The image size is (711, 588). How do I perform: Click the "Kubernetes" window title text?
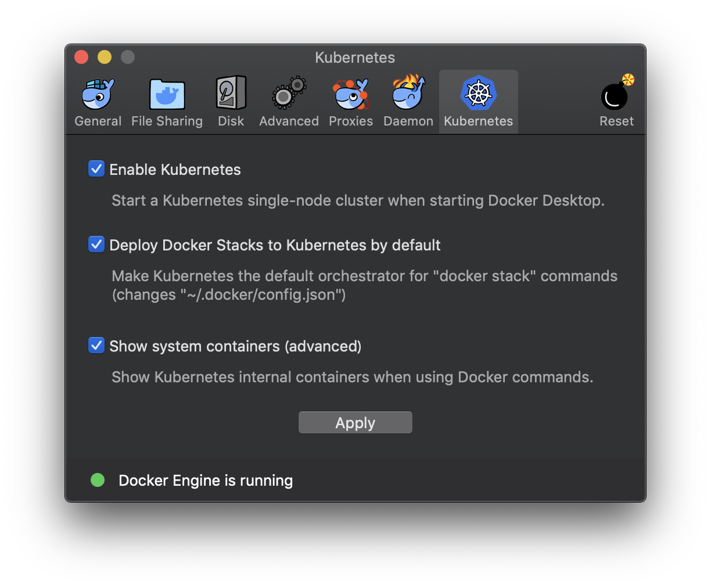355,58
